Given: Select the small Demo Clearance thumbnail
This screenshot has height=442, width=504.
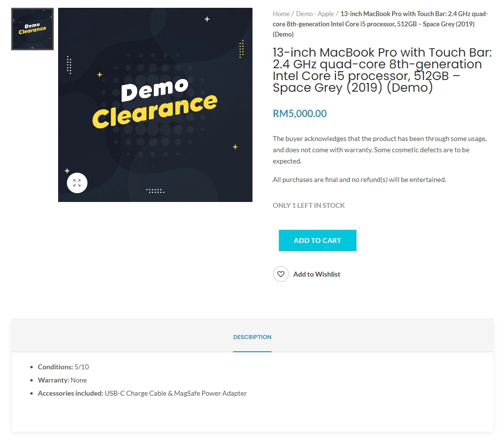Looking at the screenshot, I should [32, 29].
